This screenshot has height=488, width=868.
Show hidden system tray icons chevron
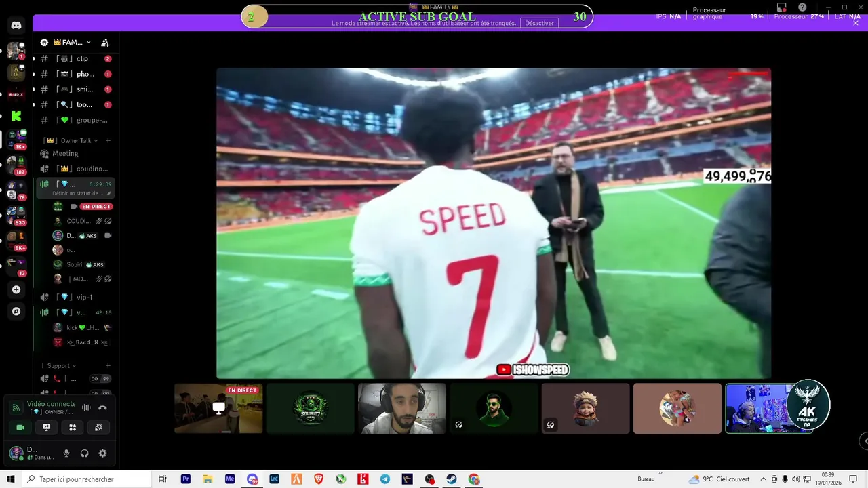[x=764, y=479]
